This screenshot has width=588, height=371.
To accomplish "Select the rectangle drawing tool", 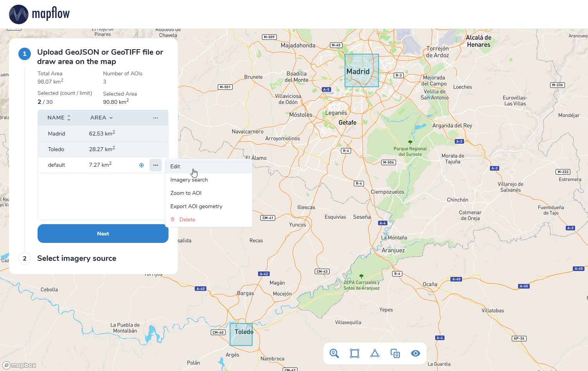I will tap(355, 353).
